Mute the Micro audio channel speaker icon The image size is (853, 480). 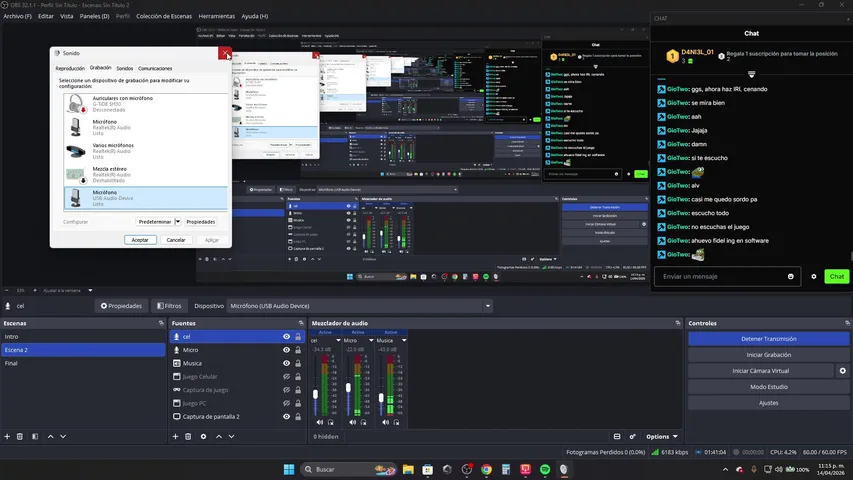point(353,422)
